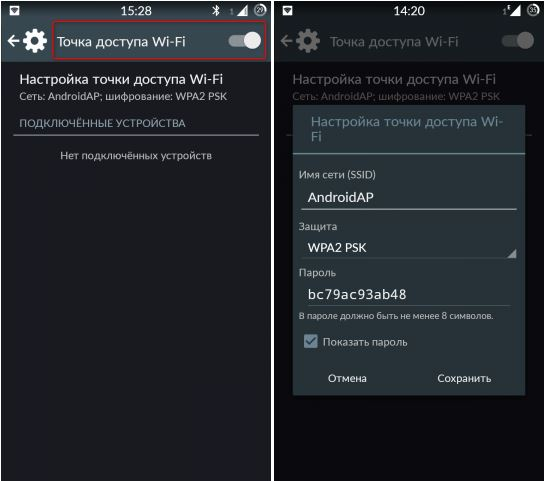This screenshot has width=544, height=481.
Task: Open the Защита WPA2 PSK dropdown
Action: [x=409, y=248]
